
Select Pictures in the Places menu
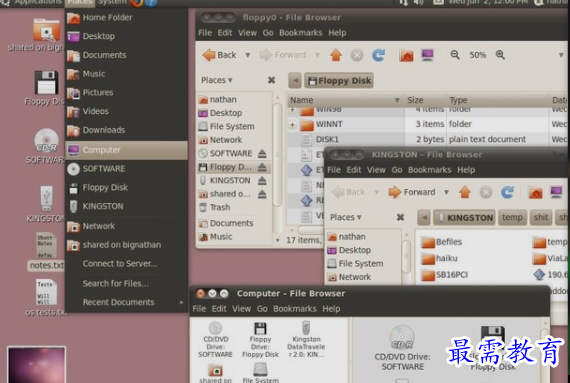[x=126, y=93]
